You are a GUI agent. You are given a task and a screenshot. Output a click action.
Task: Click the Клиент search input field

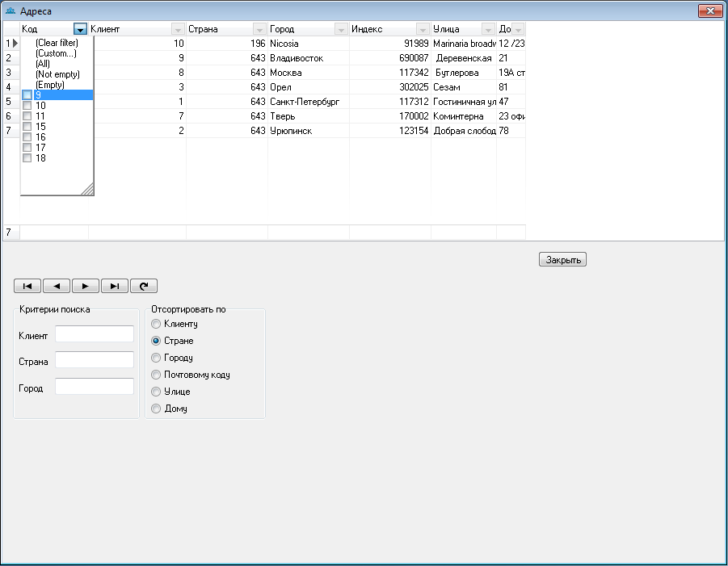95,334
